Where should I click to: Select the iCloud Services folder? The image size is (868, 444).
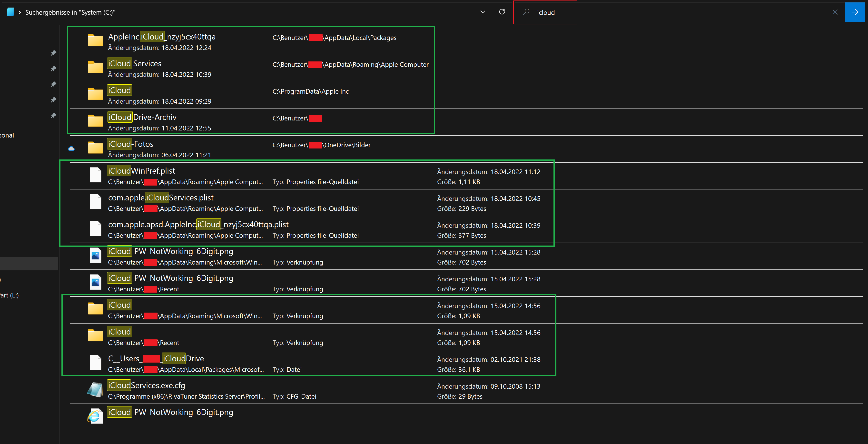(134, 64)
